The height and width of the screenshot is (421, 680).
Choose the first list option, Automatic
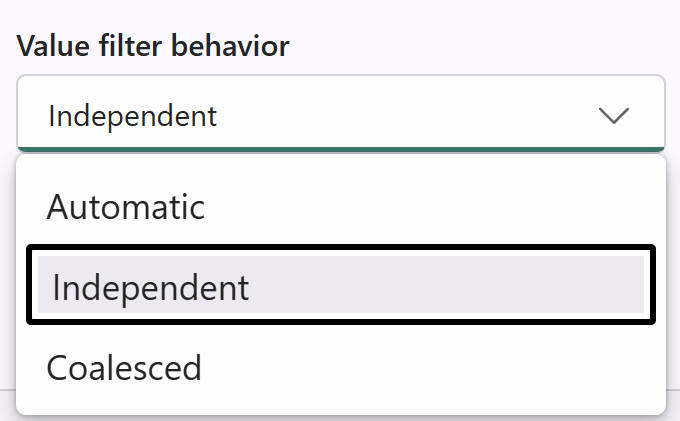(x=126, y=207)
